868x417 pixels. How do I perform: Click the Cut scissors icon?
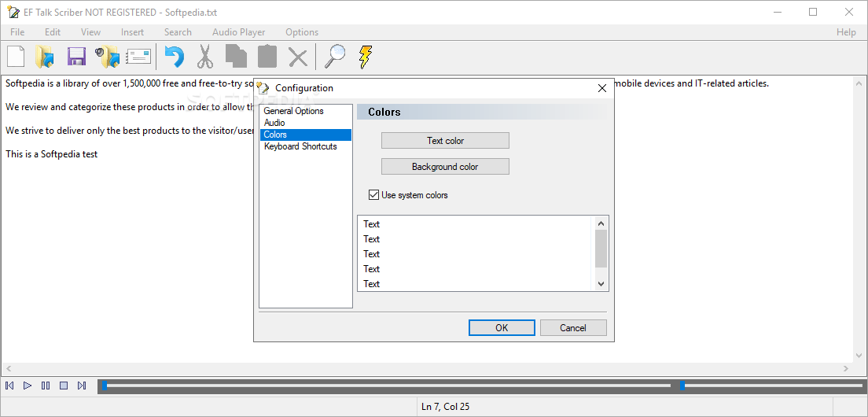pos(205,57)
